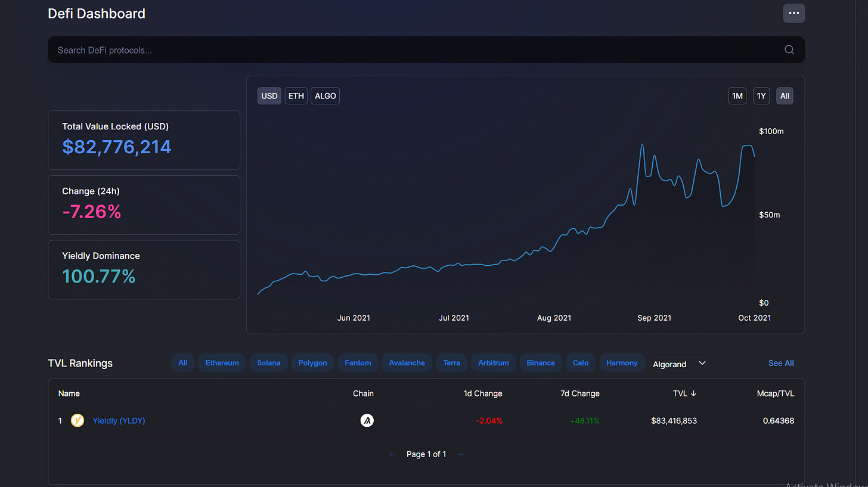Click the TVL Rankings heading

coord(80,363)
